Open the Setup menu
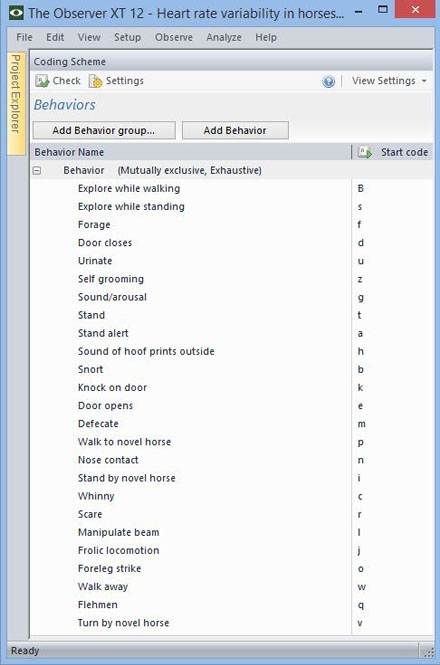 tap(127, 37)
